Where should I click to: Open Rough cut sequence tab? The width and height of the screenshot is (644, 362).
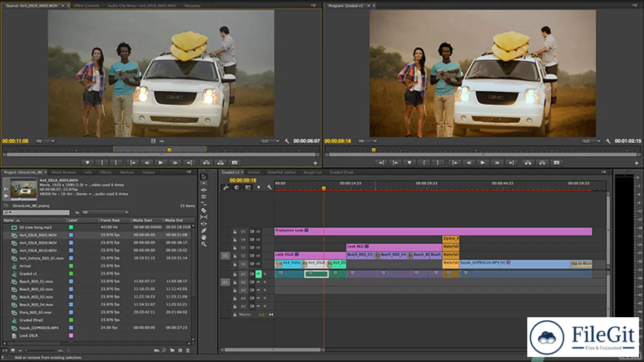click(x=312, y=172)
